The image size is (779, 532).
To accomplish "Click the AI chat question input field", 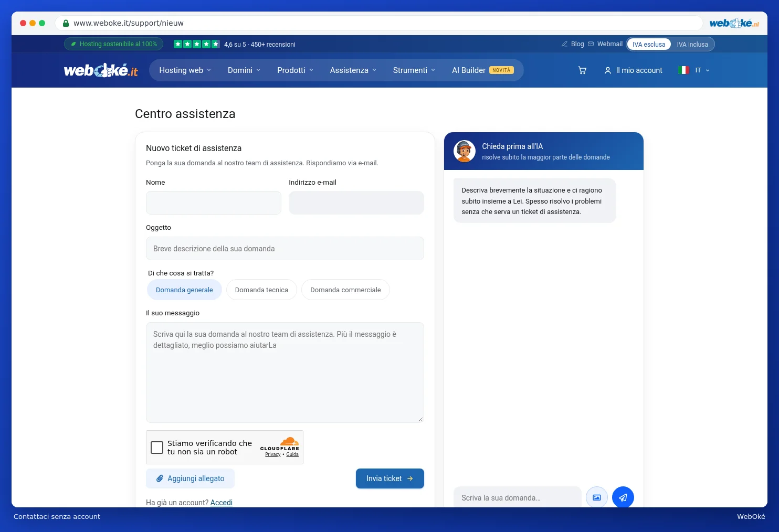I will click(518, 497).
